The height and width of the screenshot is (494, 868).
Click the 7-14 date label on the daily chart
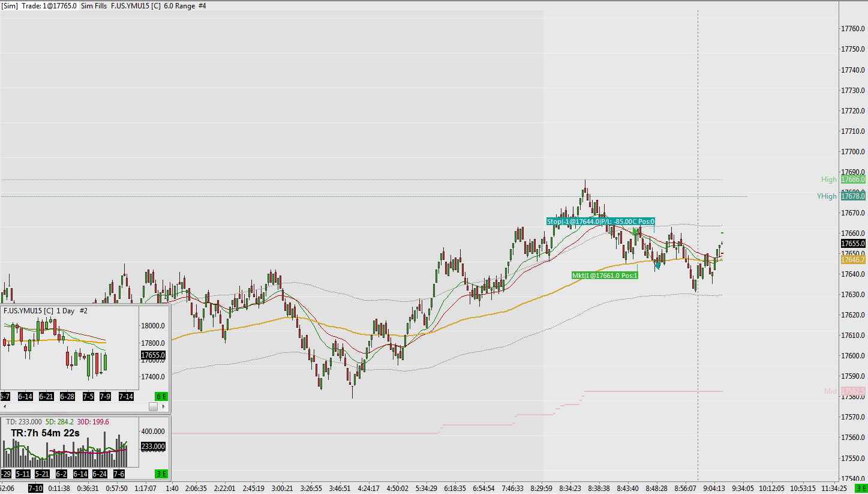point(126,397)
